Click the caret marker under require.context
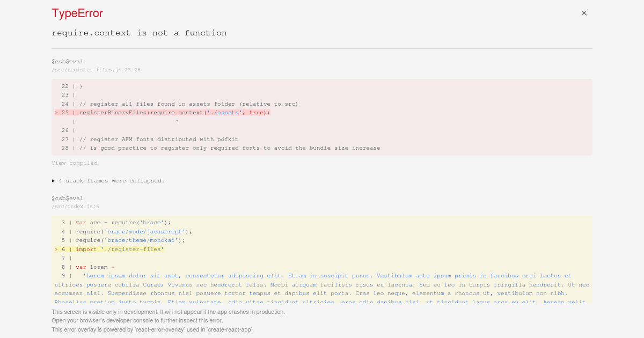This screenshot has height=338, width=644. (x=176, y=121)
